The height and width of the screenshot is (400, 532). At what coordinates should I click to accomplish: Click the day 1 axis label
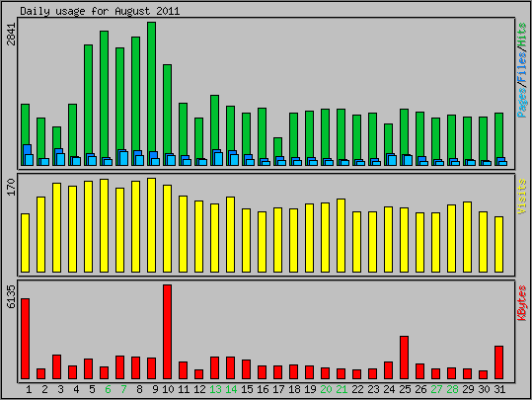[x=29, y=389]
